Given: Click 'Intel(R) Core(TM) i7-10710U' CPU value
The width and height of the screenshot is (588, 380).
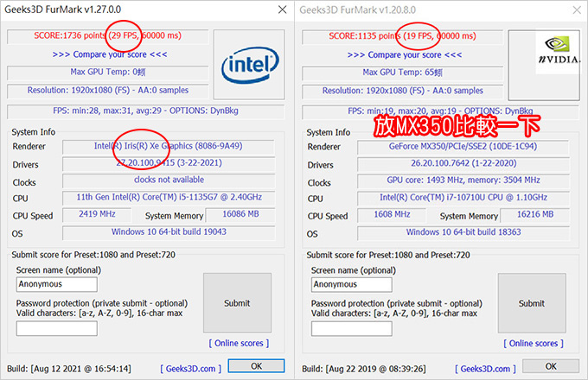Looking at the screenshot, I should click(x=463, y=198).
